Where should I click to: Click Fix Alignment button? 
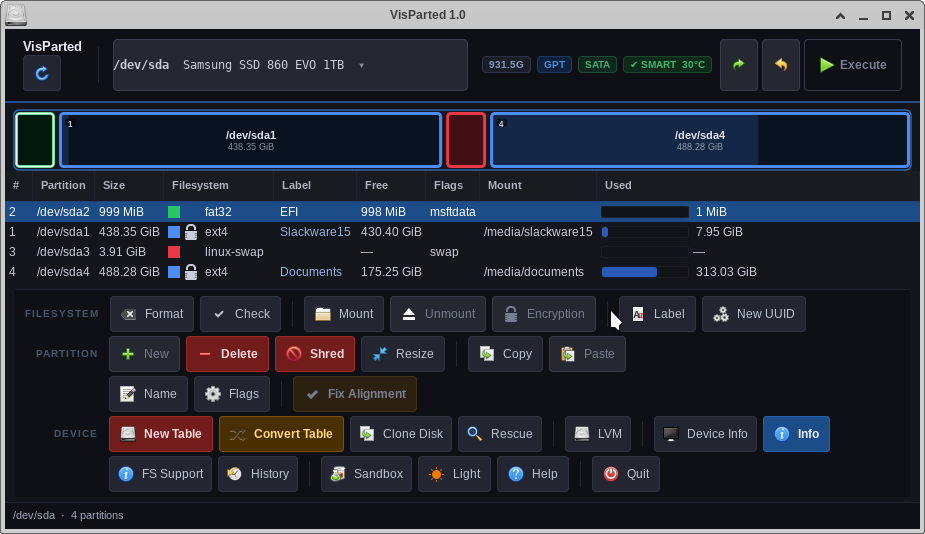355,394
